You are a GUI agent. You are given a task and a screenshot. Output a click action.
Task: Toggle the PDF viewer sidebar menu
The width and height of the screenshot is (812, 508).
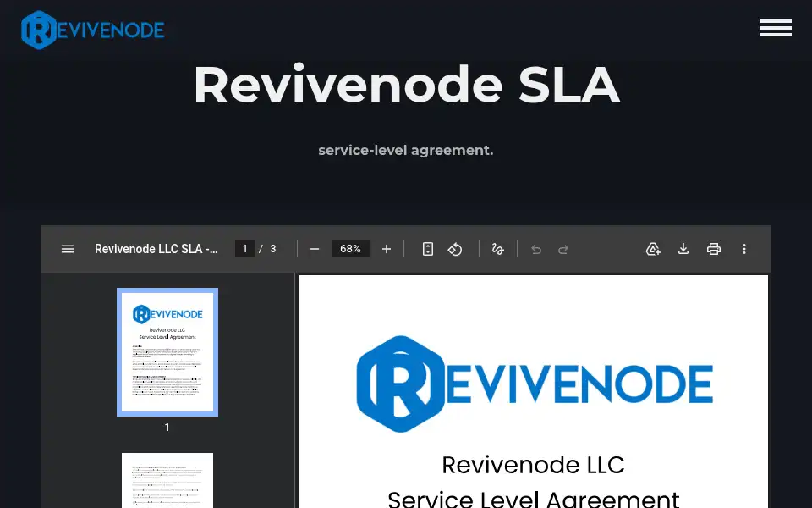[x=68, y=249]
